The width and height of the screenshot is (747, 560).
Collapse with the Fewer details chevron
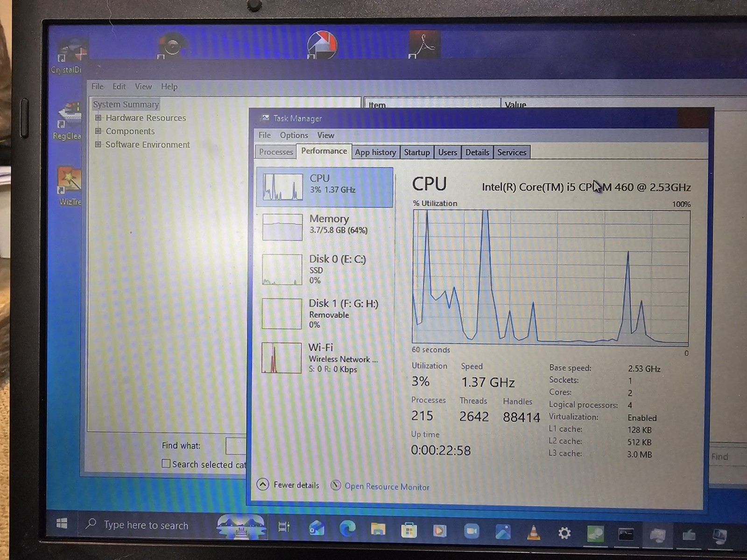pyautogui.click(x=263, y=484)
